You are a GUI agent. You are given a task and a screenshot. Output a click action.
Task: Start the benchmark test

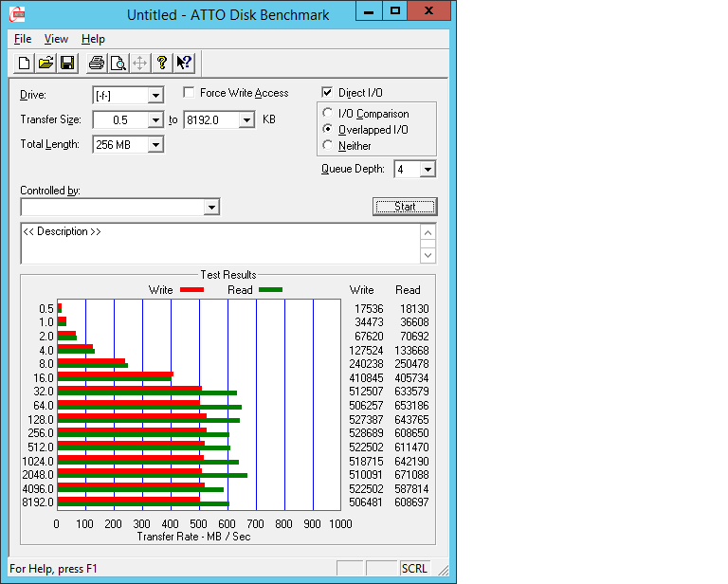[x=405, y=207]
